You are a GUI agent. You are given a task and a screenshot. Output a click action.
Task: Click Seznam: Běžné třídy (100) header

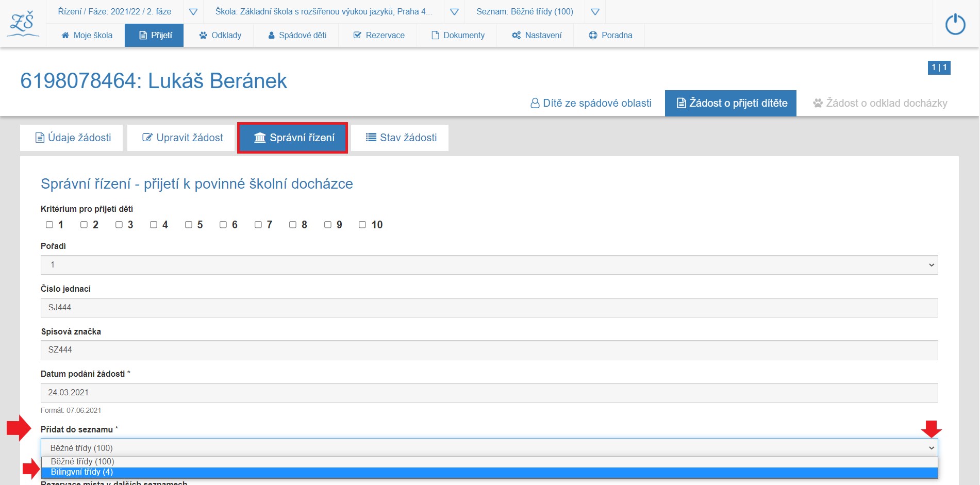click(x=525, y=11)
